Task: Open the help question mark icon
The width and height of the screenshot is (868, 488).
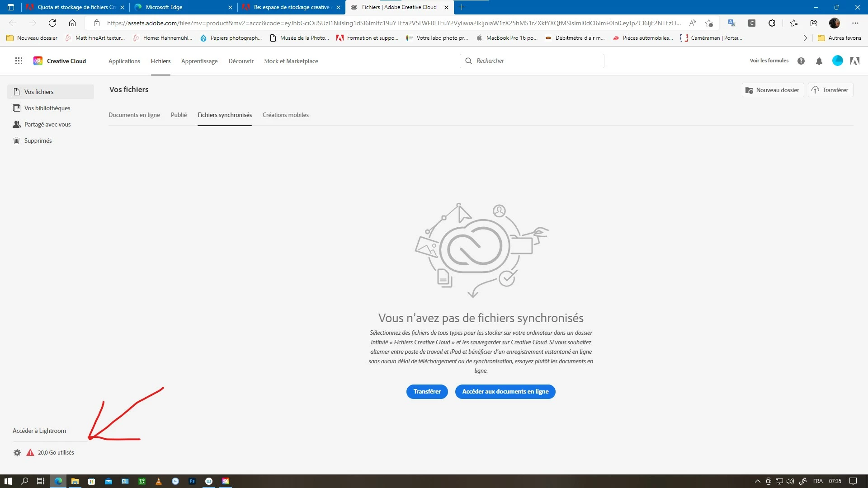Action: pyautogui.click(x=801, y=61)
